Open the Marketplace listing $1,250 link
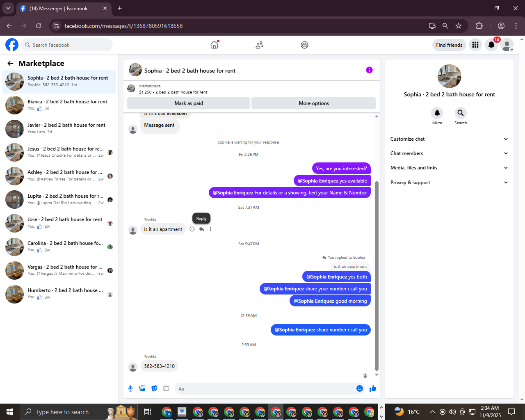525x420 pixels. coord(173,92)
